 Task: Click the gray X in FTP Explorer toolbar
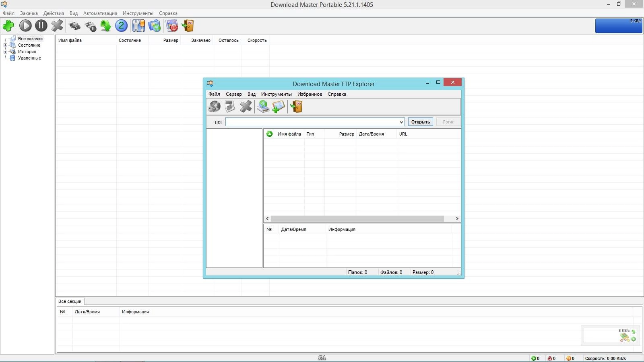coord(246,106)
